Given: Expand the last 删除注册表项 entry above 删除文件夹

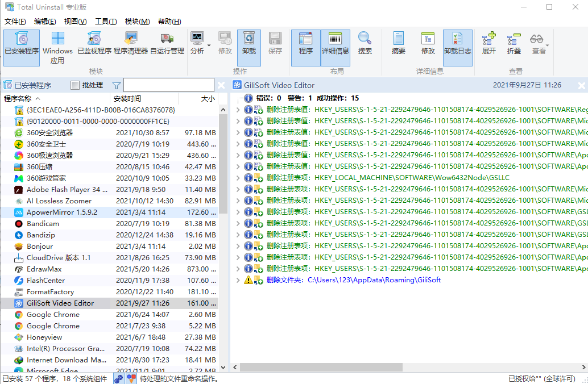Looking at the screenshot, I should (x=238, y=269).
